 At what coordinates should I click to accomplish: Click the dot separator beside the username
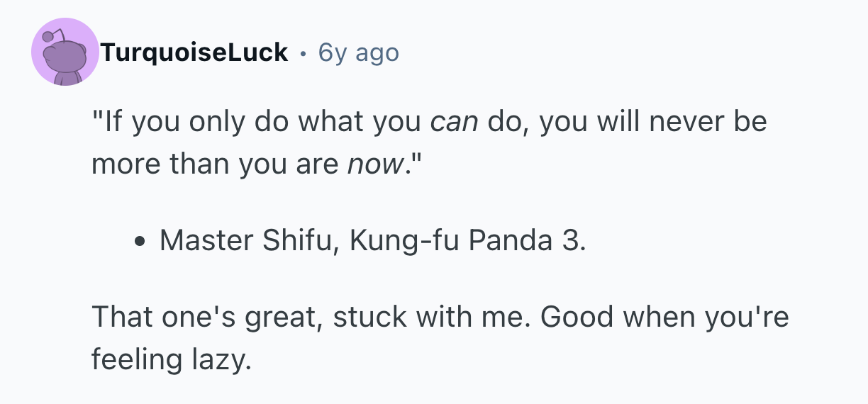(x=304, y=52)
